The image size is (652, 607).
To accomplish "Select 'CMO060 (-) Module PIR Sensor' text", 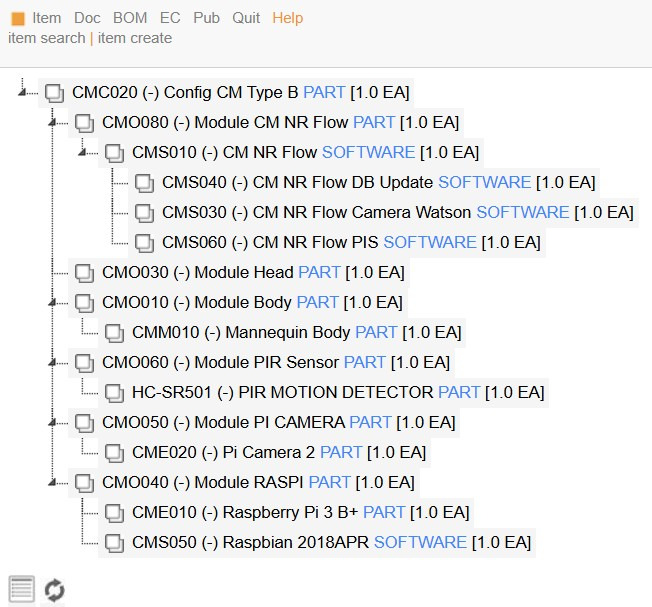I will [x=220, y=362].
